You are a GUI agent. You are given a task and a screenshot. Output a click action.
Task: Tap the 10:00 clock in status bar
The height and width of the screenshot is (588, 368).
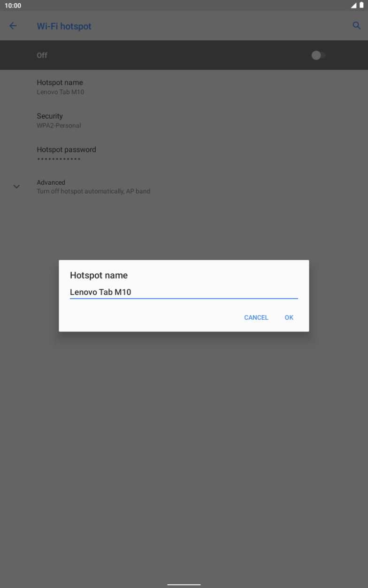pos(13,5)
